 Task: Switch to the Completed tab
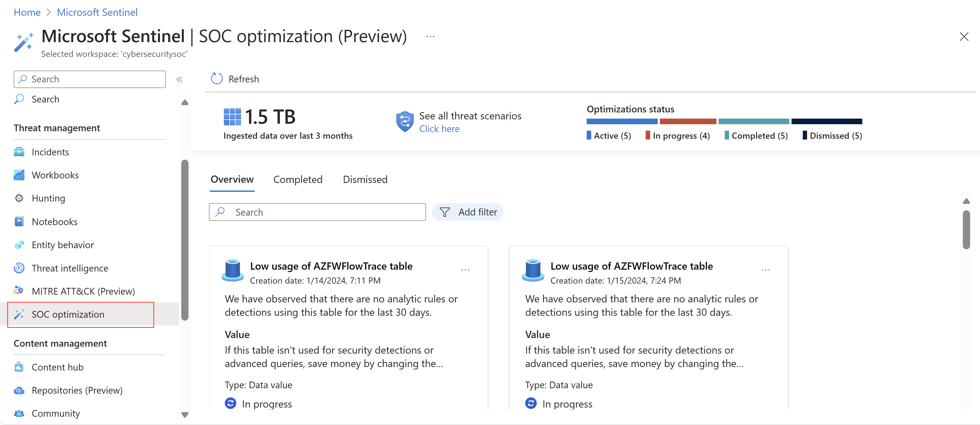tap(298, 179)
